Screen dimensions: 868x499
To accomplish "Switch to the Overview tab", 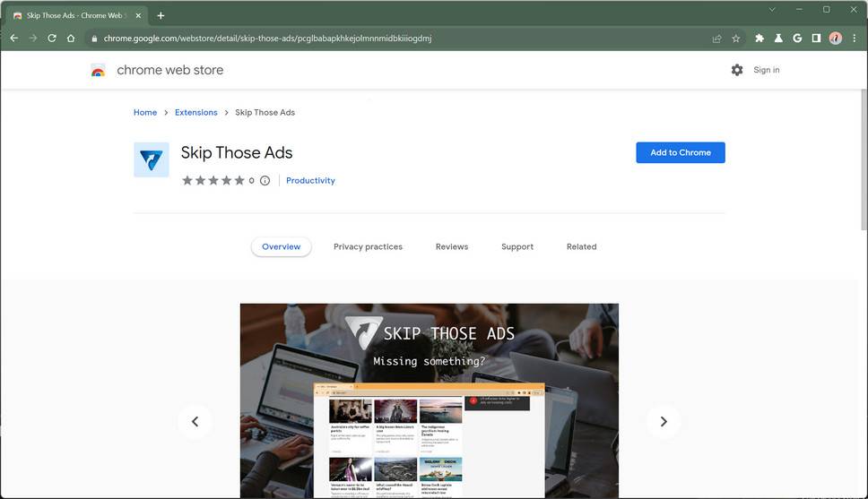I will pos(282,246).
